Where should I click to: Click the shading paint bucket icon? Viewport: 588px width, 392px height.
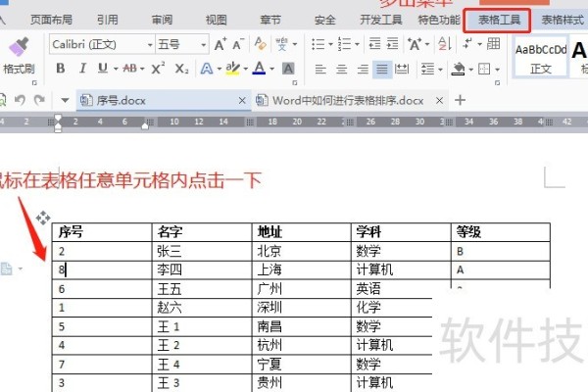point(459,69)
